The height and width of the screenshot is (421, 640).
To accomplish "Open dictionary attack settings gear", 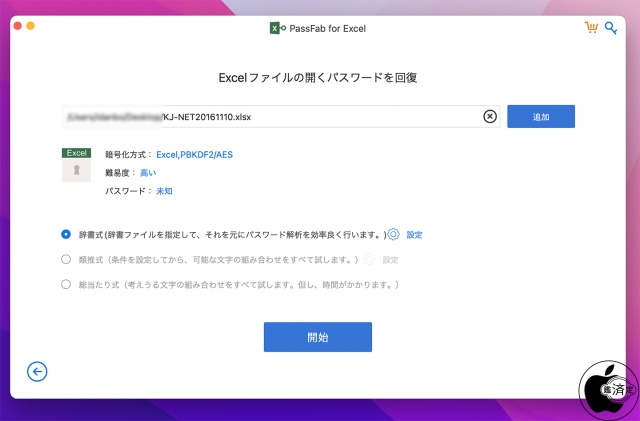I will tap(393, 234).
